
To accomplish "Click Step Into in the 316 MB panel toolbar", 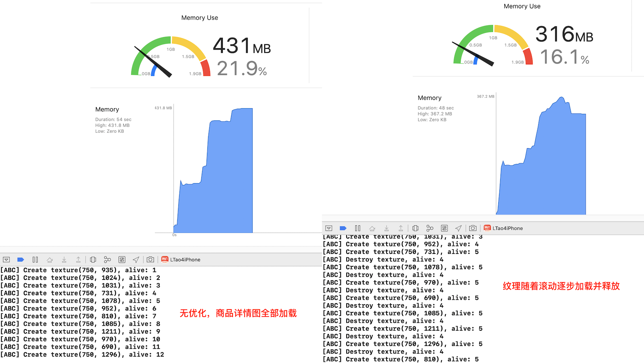I will click(x=387, y=228).
